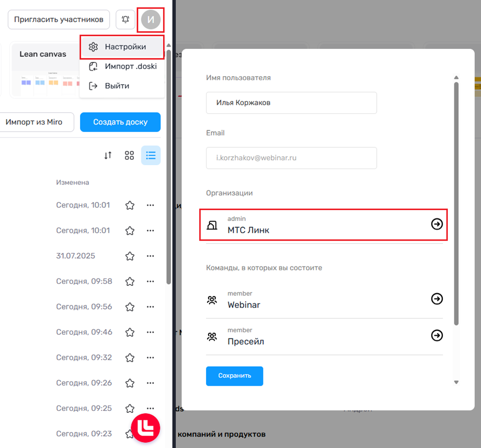The height and width of the screenshot is (448, 481).
Task: Click the Пресейл team name
Action: (x=246, y=342)
